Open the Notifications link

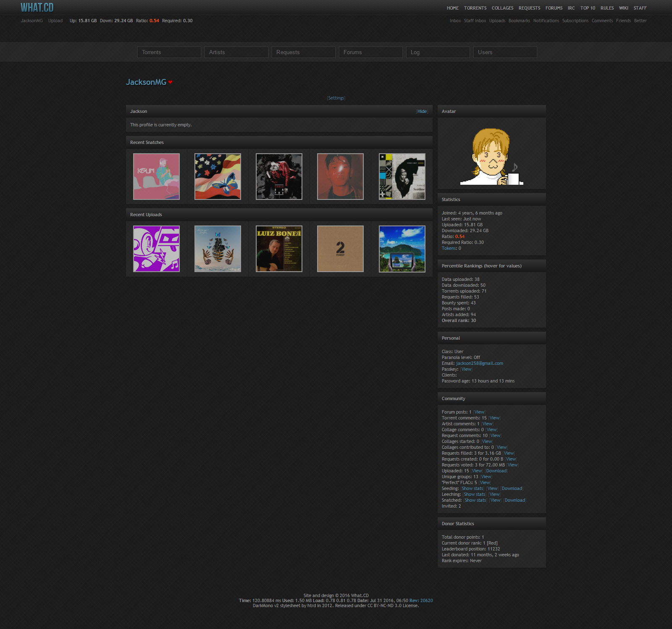pyautogui.click(x=546, y=21)
